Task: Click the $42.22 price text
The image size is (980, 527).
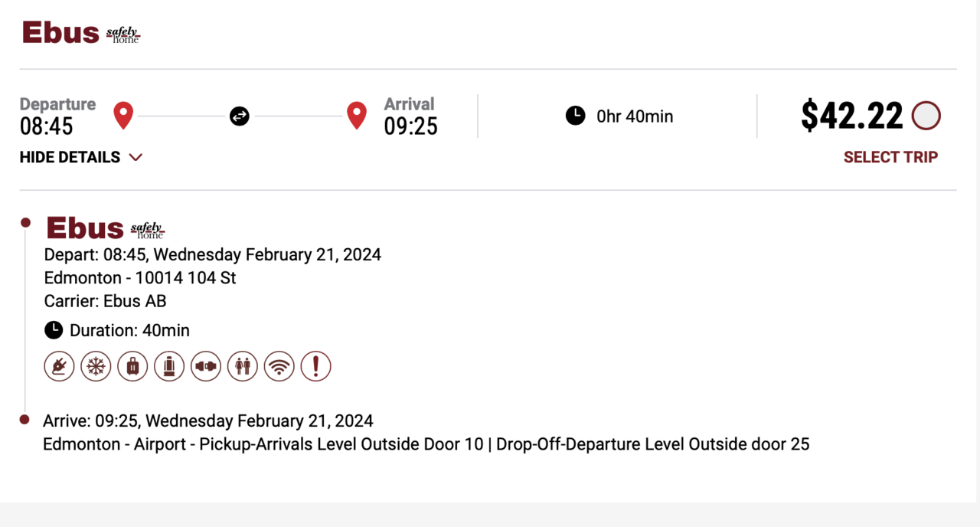Action: [x=852, y=116]
